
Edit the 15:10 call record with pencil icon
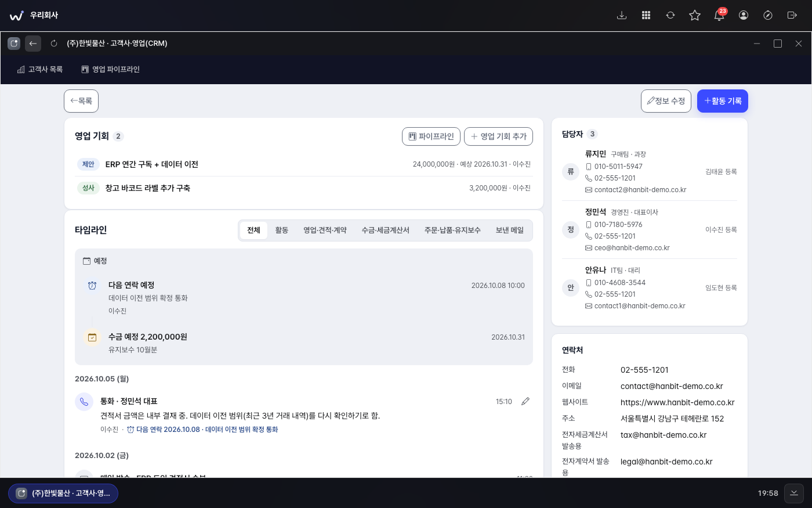pos(525,402)
